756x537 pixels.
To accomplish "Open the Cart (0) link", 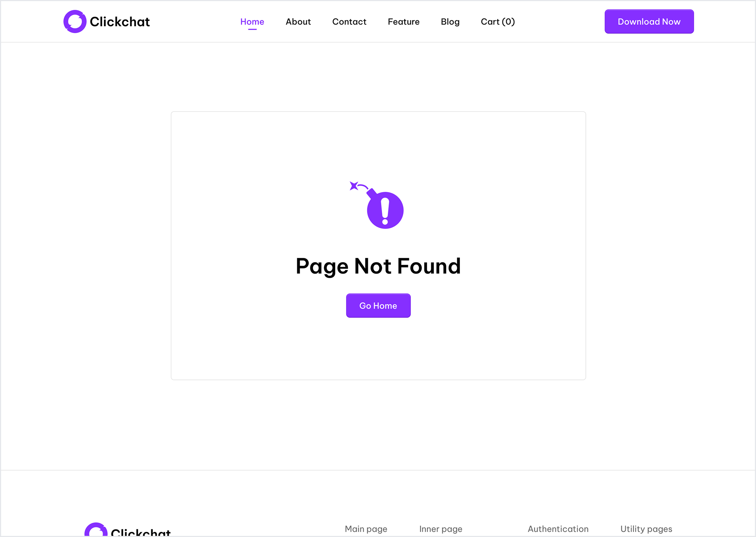I will click(x=498, y=22).
